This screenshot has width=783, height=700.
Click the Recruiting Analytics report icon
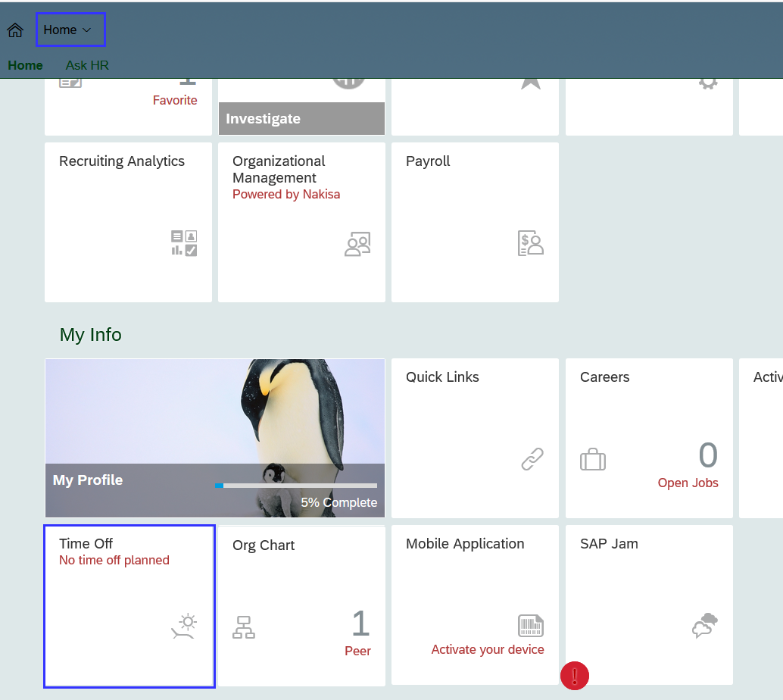pos(184,243)
